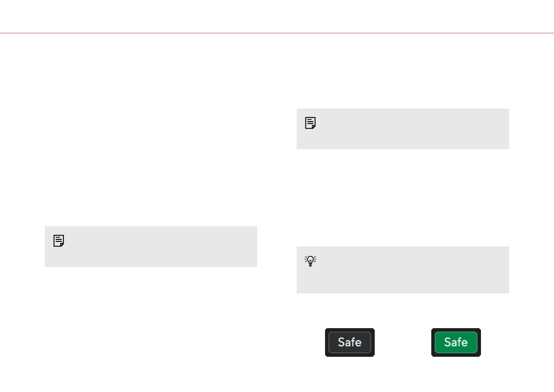Tap the glowing bulb icon in the tip callout

[x=310, y=261]
